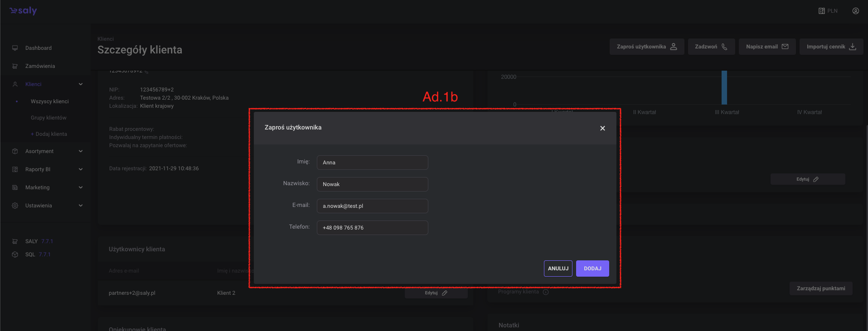Screen dimensions: 868x331
Task: Click the Ustawienia gear icon
Action: 15,206
